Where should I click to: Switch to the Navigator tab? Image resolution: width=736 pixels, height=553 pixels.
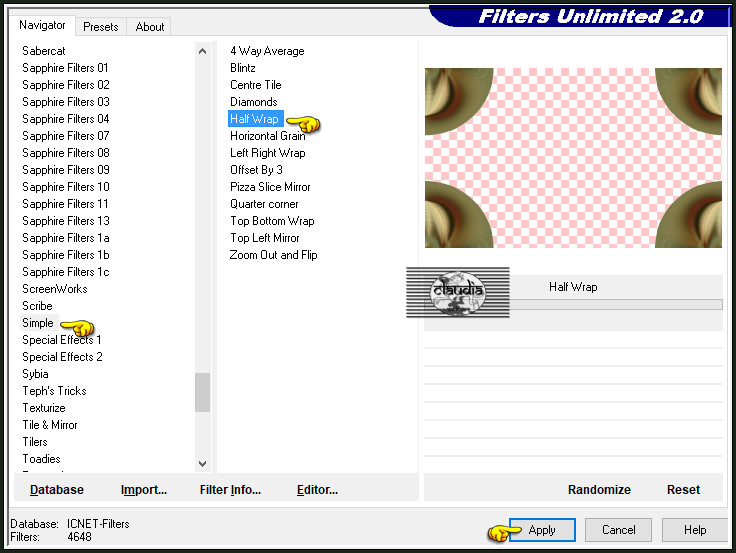tap(42, 25)
